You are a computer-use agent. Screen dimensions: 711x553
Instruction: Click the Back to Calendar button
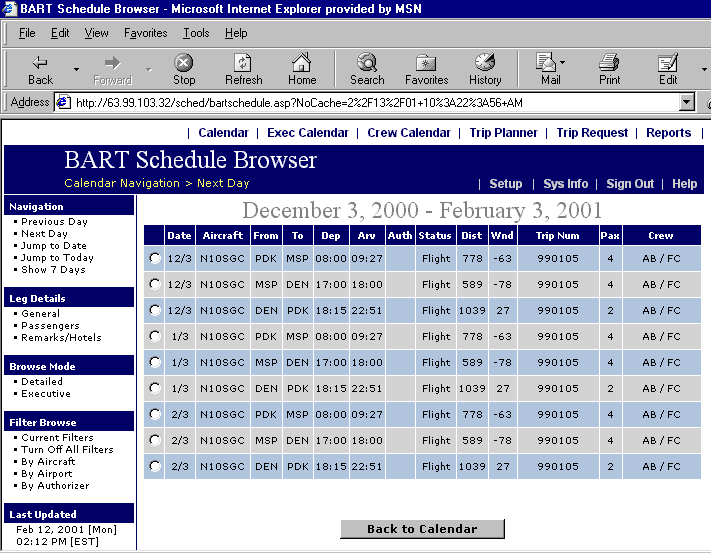click(422, 529)
